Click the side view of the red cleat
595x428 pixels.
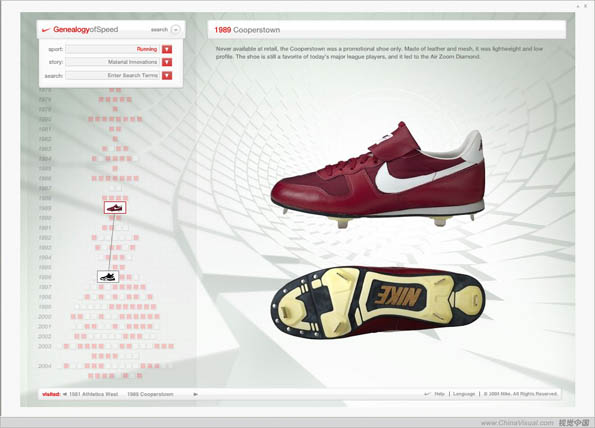pos(378,175)
